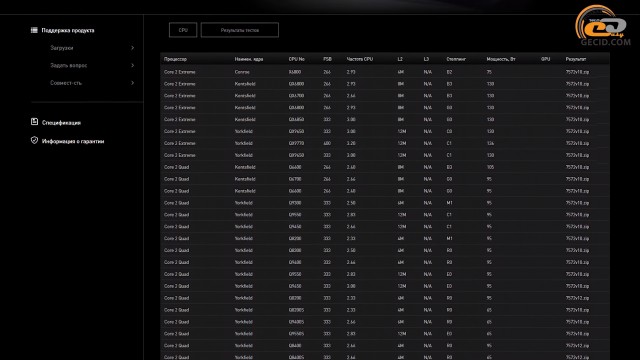Open the Информация о гарантии link
640x360 pixels.
point(73,141)
